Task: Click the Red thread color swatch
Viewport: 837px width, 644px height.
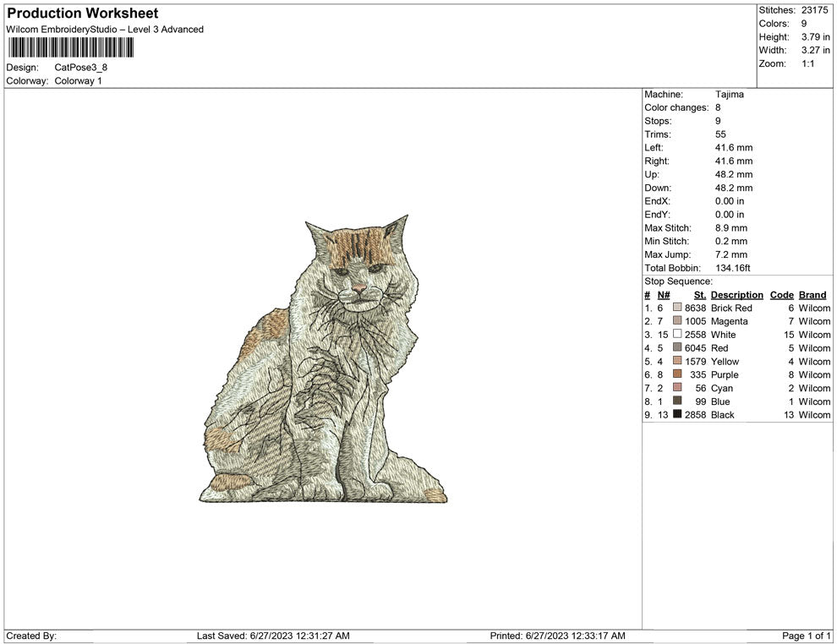Action: [x=677, y=347]
